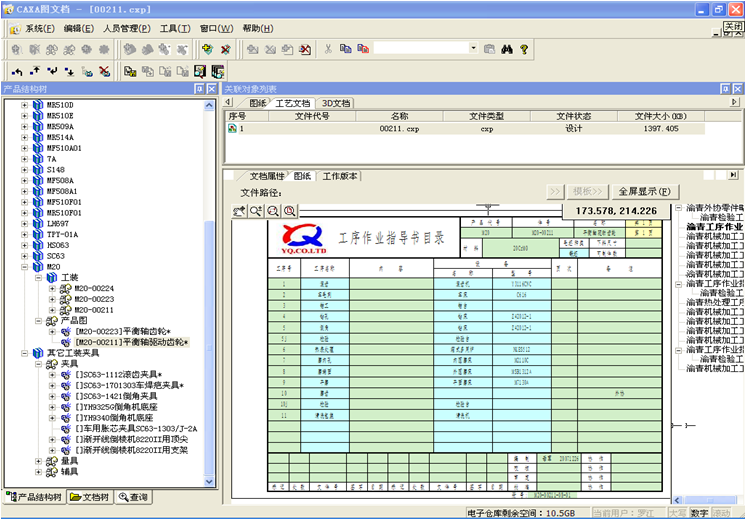Screen dimensions: 746x520
Task: Click the move node up arrow icon
Action: pyautogui.click(x=35, y=72)
